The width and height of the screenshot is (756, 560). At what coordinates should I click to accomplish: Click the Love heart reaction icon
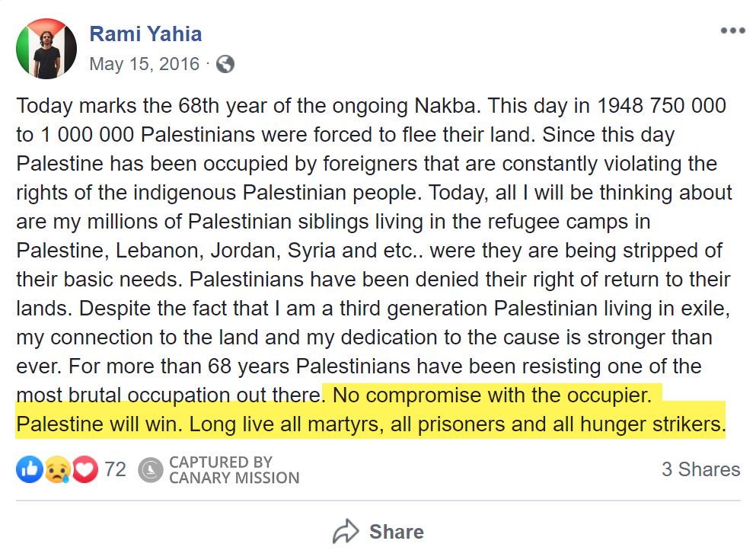pos(84,469)
